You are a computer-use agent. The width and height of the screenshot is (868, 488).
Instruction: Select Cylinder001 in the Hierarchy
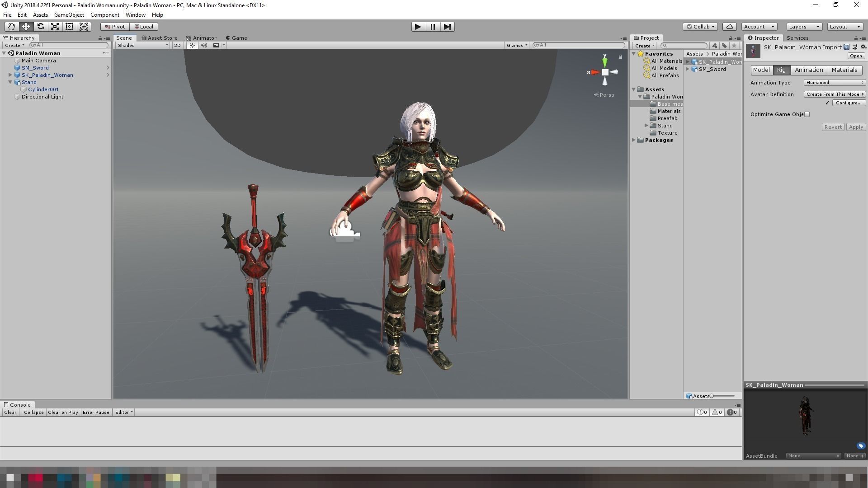click(43, 89)
